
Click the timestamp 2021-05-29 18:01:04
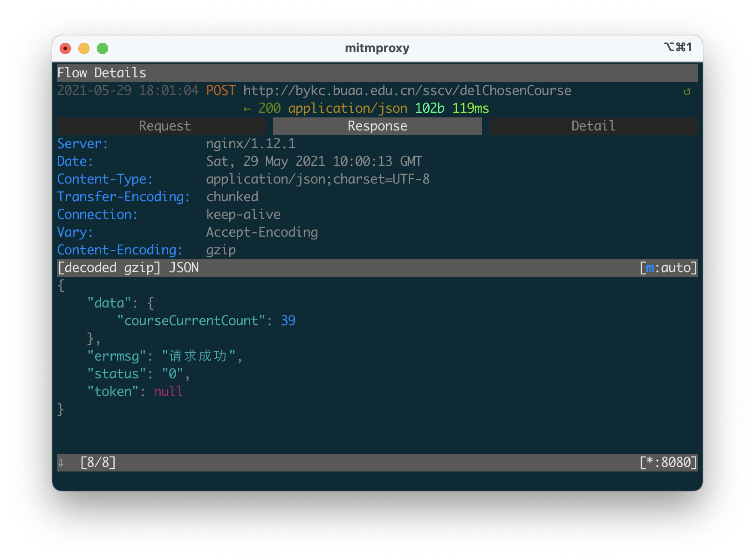(x=128, y=91)
